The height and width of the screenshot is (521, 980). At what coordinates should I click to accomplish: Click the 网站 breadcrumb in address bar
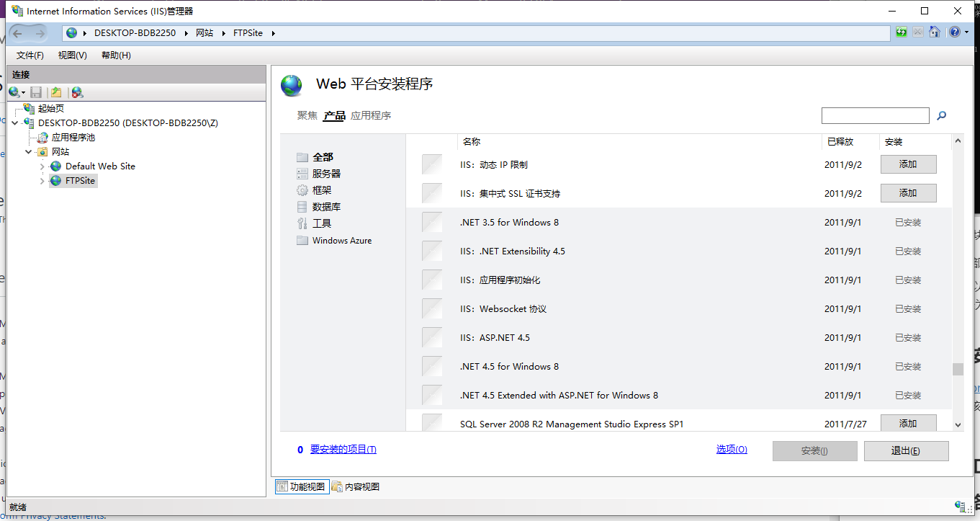tap(204, 33)
